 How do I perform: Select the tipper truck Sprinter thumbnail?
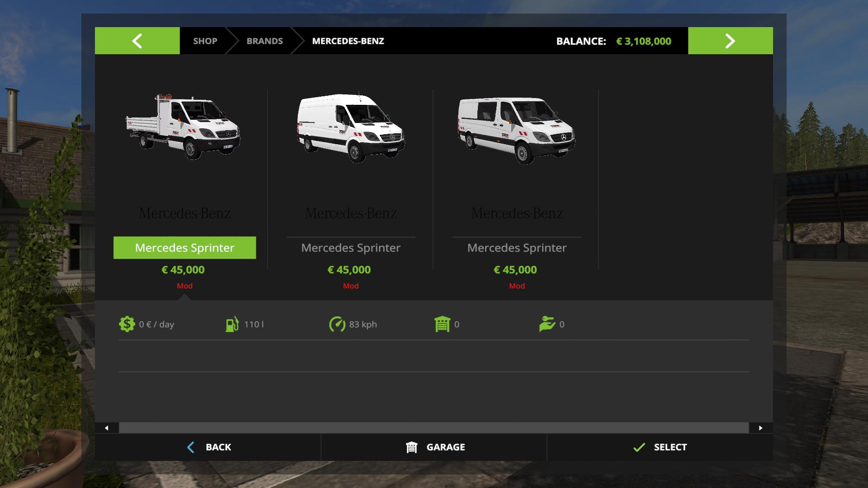[183, 127]
